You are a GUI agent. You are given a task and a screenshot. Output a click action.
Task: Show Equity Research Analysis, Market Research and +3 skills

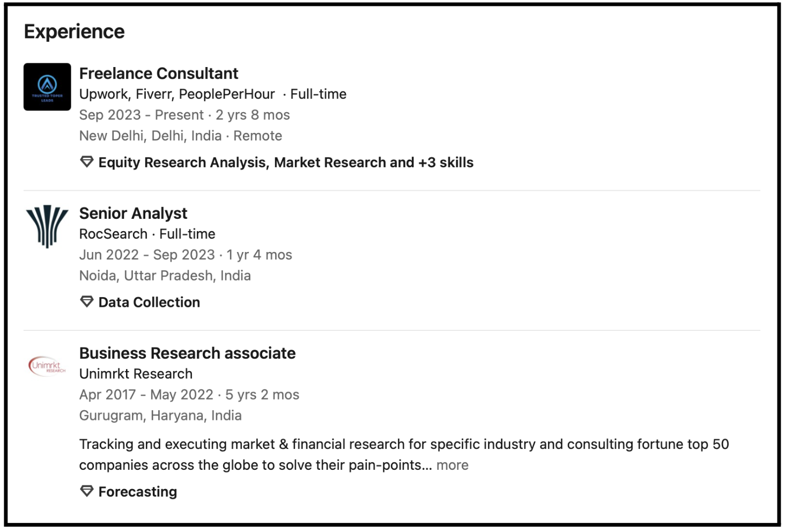[286, 162]
